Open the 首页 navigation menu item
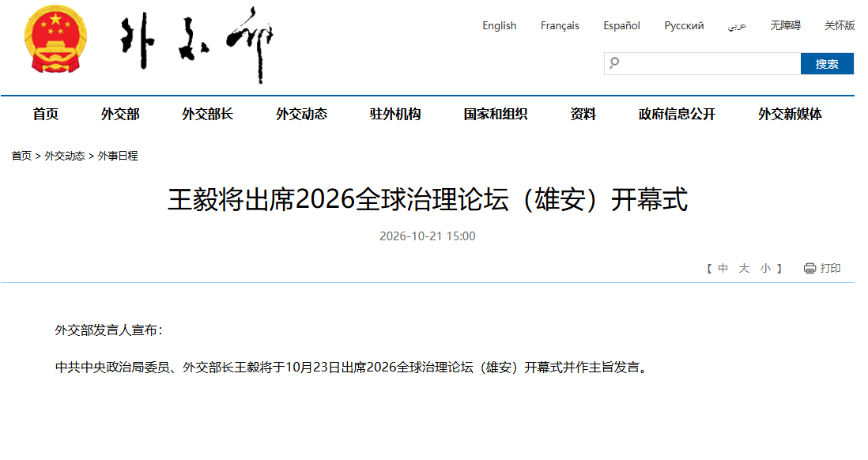 tap(45, 114)
